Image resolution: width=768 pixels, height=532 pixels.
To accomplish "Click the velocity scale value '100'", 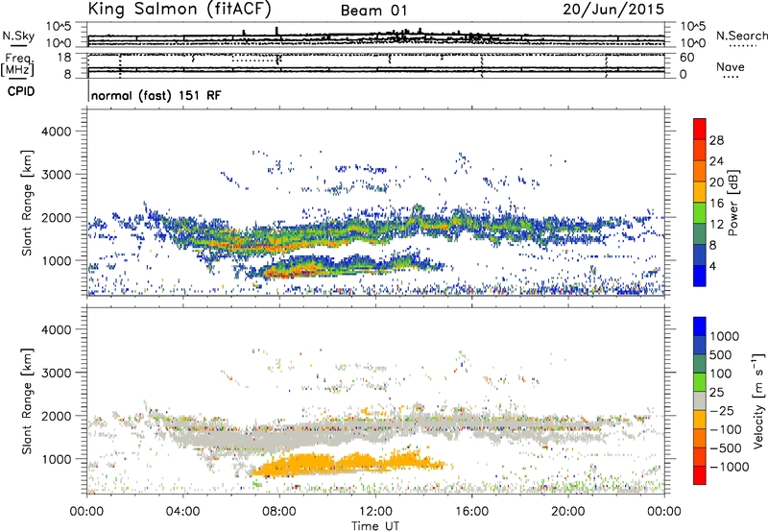I will (x=721, y=374).
